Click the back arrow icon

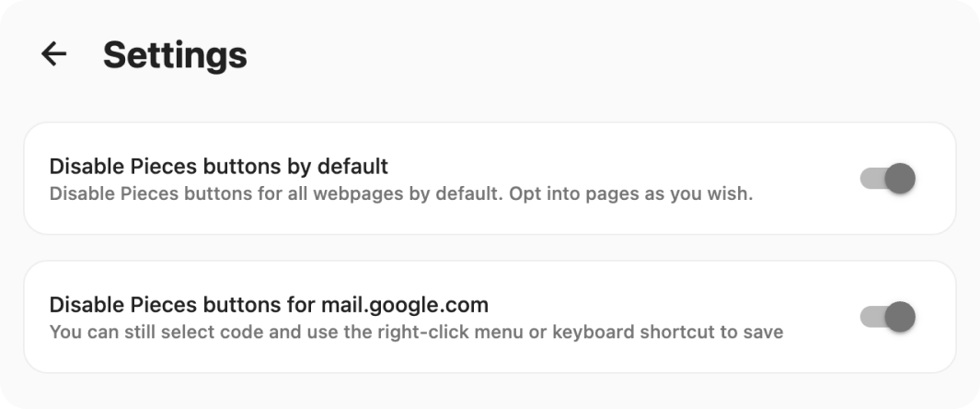(x=54, y=54)
